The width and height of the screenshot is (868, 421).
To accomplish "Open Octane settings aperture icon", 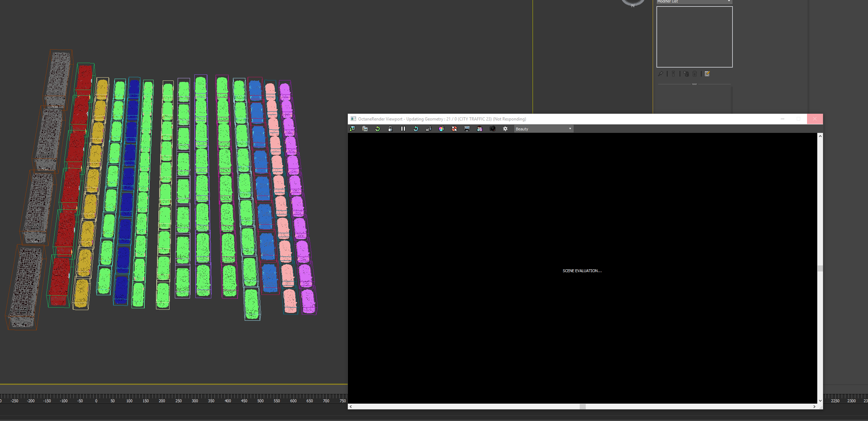I will 505,129.
